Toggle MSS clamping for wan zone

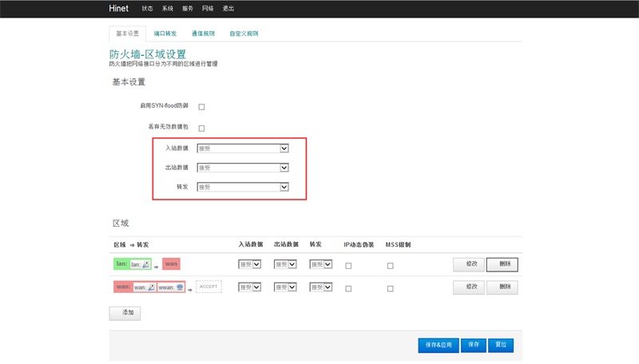[390, 288]
